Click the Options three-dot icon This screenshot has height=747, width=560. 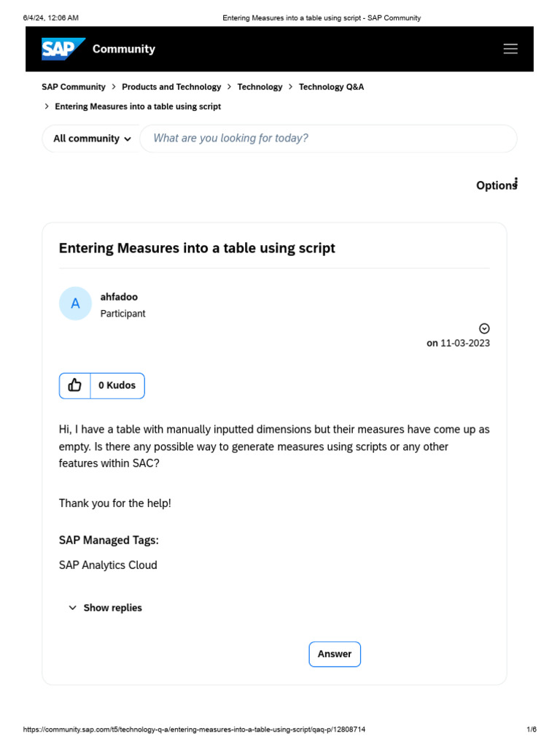516,182
